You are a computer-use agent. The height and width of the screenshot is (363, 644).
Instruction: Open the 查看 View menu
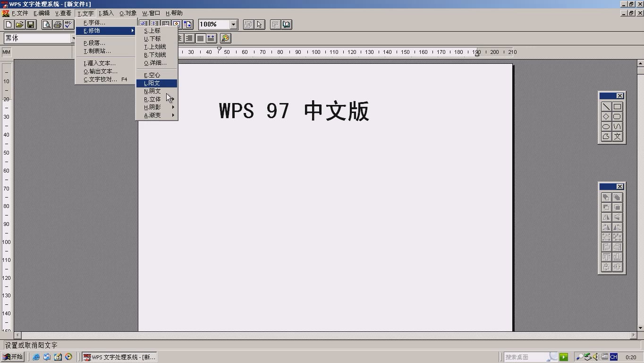click(63, 13)
